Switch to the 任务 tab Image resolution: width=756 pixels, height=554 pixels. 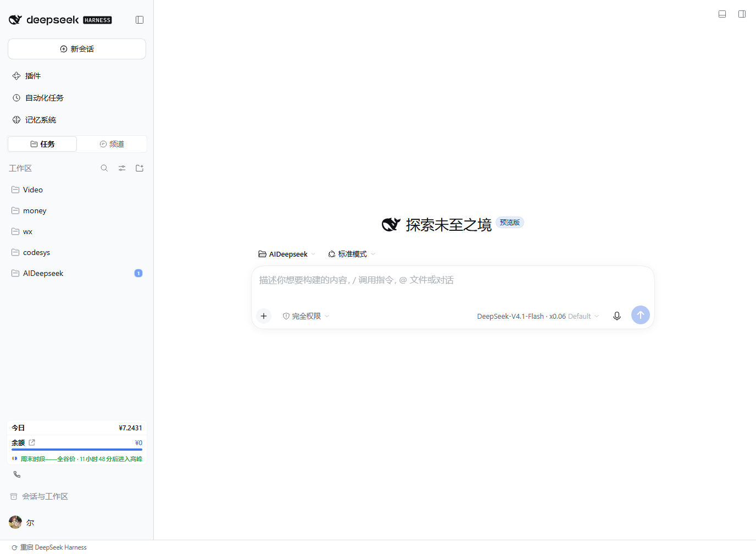click(x=42, y=144)
